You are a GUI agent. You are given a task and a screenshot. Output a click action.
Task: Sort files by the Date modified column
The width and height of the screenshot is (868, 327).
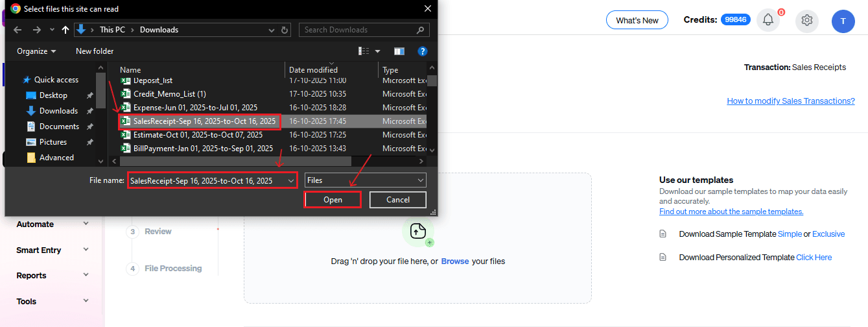click(313, 70)
